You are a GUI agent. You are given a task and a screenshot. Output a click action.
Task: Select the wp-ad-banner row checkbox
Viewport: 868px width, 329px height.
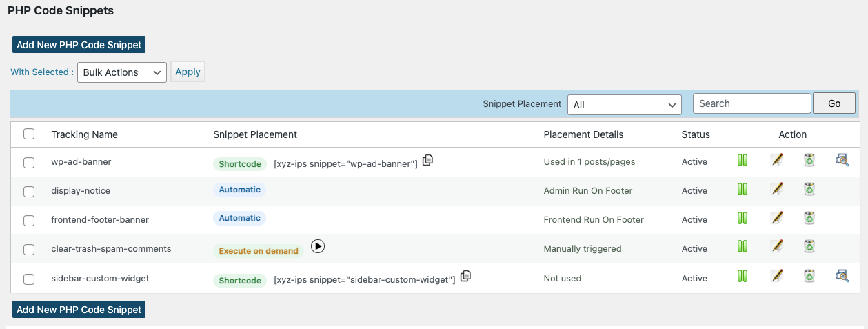pos(29,163)
